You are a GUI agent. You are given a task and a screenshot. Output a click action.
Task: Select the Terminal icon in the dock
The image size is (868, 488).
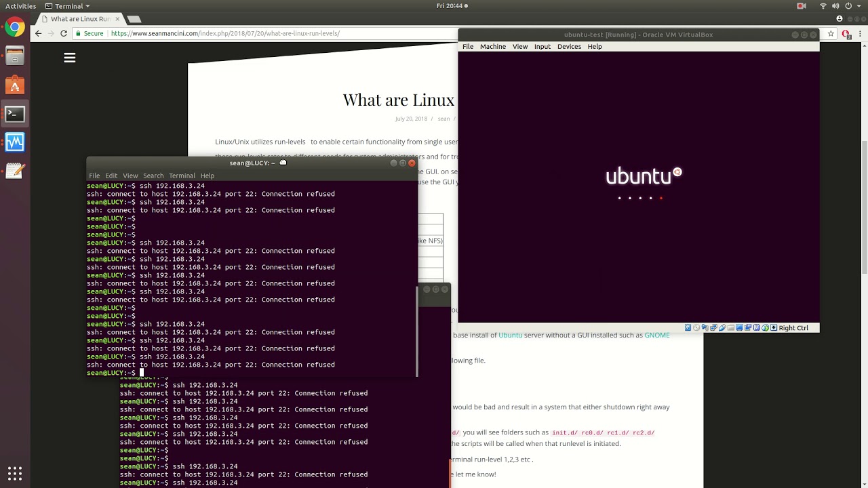tap(14, 114)
